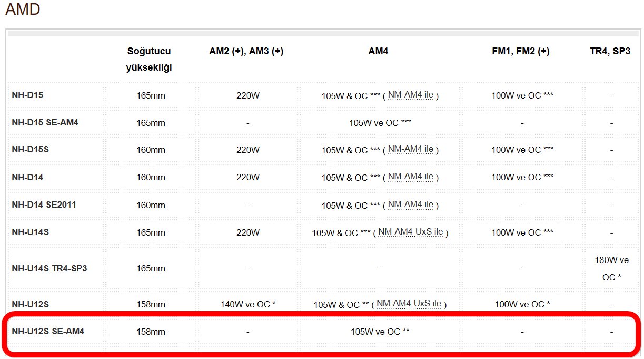
Task: Click the FM1, FM2 (+) column header
Action: [521, 52]
